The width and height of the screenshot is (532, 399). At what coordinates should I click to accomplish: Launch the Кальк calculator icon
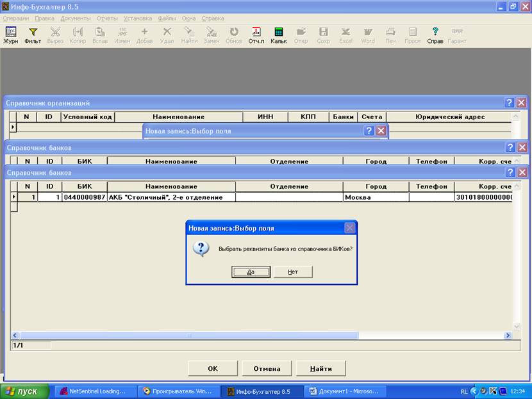pyautogui.click(x=279, y=35)
